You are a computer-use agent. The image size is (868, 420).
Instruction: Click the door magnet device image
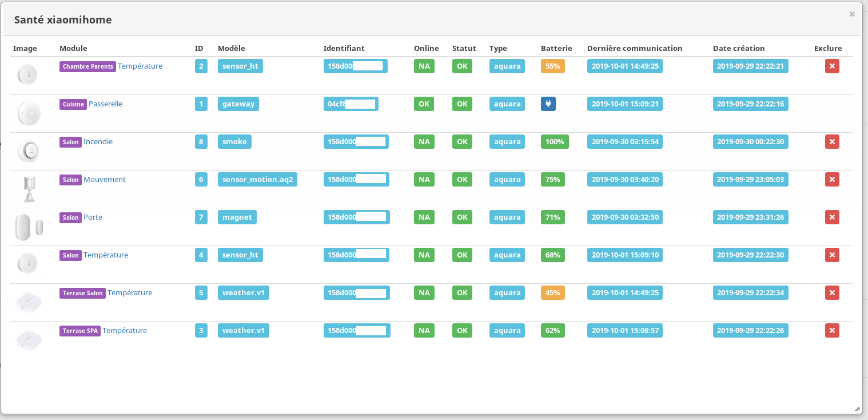click(29, 227)
